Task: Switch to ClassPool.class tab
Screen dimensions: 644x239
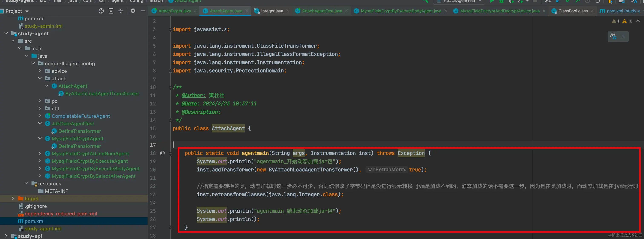Action: click(573, 11)
